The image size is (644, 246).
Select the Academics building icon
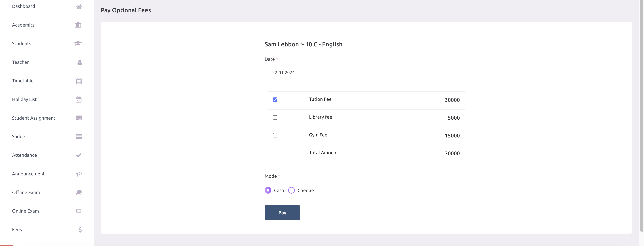pos(78,25)
